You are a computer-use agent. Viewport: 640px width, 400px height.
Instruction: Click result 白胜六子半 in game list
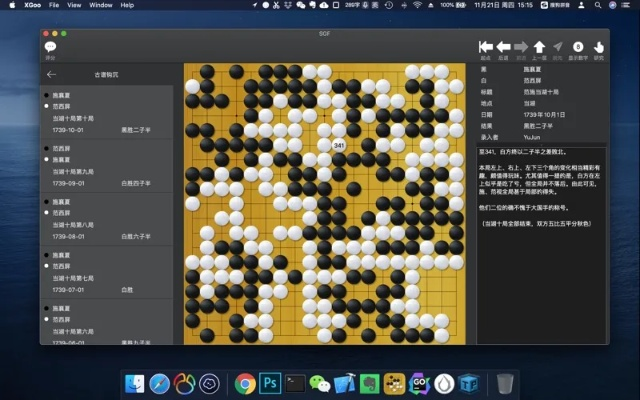click(x=136, y=236)
